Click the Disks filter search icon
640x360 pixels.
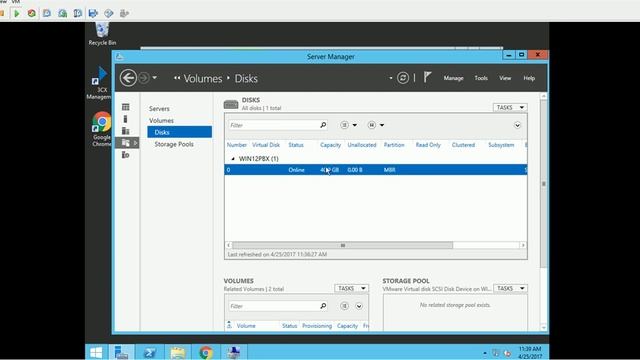tap(323, 125)
